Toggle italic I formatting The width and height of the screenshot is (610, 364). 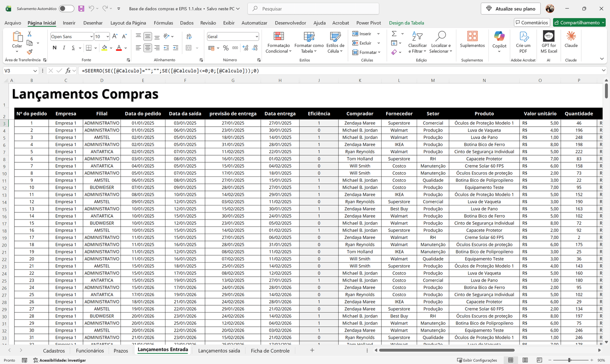tap(64, 48)
